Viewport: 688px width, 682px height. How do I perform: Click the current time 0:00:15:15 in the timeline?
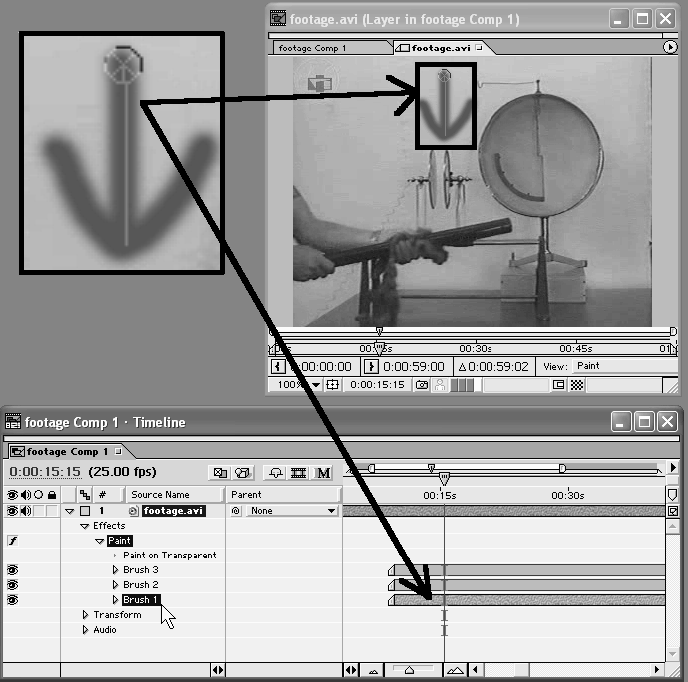pyautogui.click(x=43, y=471)
